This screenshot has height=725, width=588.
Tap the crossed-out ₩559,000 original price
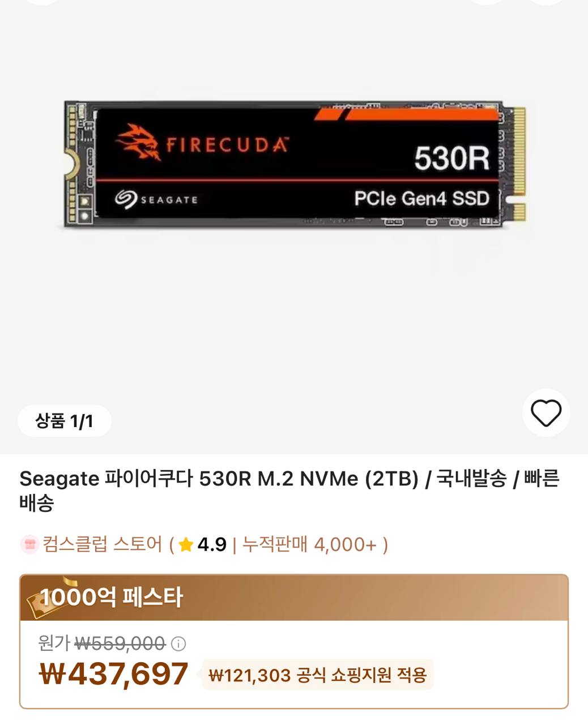click(x=120, y=643)
